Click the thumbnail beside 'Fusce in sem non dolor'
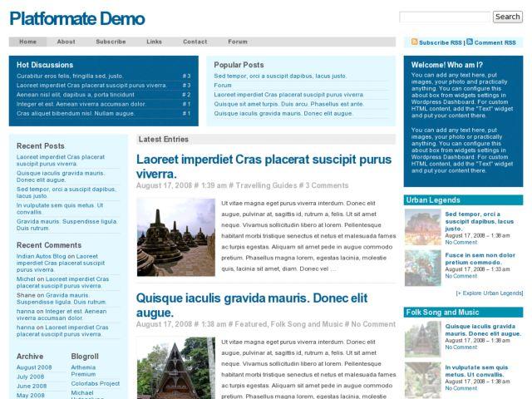The width and height of the screenshot is (532, 399). pos(423,268)
